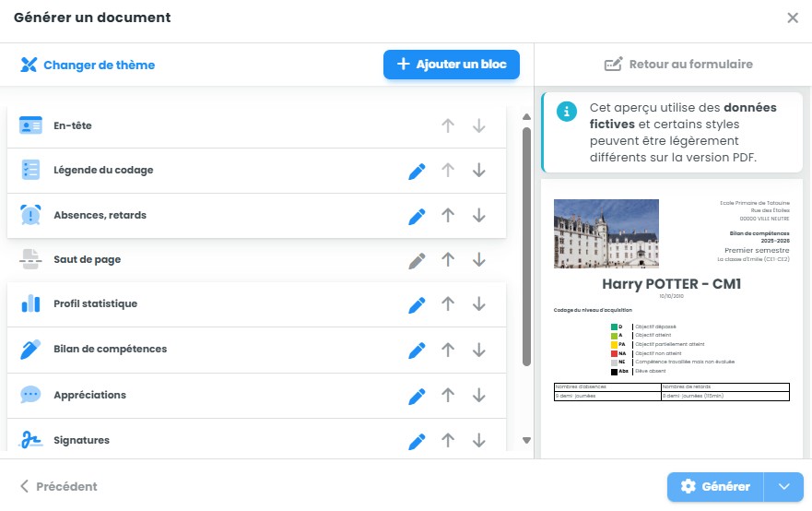
Task: Click the castle image in preview
Action: 606,233
